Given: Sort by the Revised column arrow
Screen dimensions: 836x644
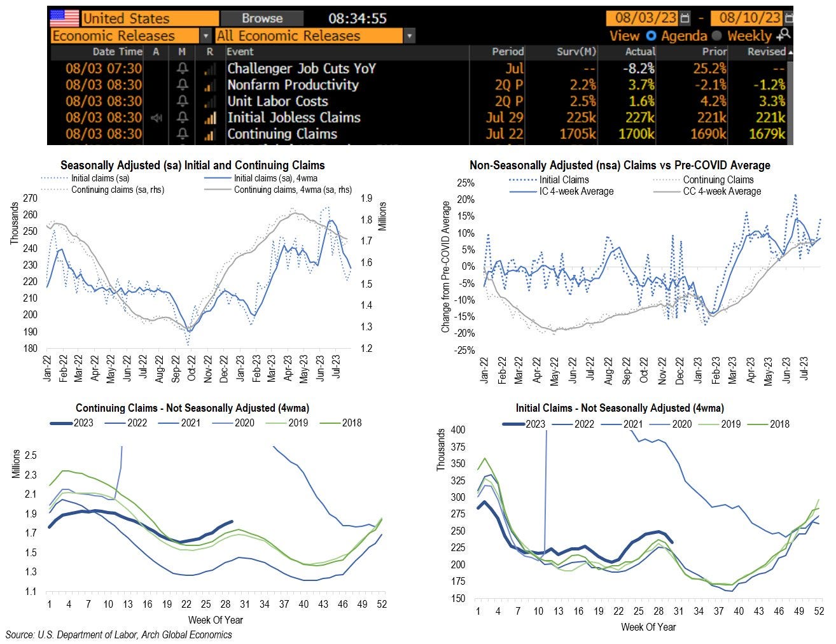Looking at the screenshot, I should pos(790,52).
